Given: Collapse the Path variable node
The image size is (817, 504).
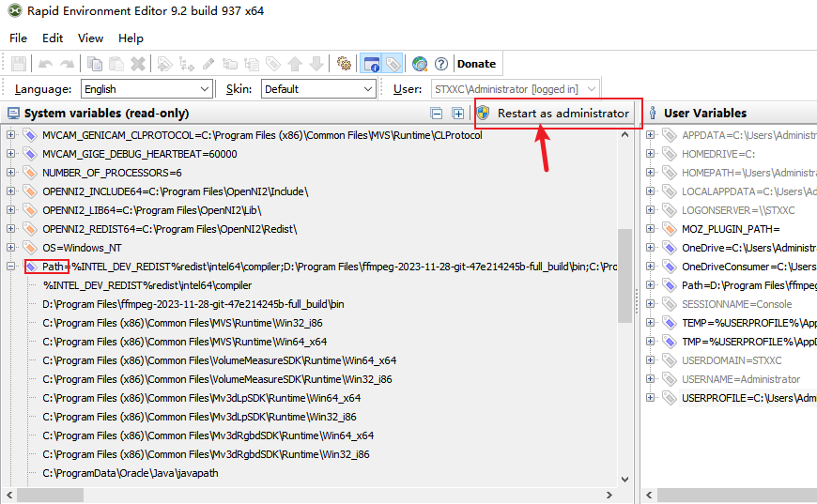Looking at the screenshot, I should [x=10, y=266].
